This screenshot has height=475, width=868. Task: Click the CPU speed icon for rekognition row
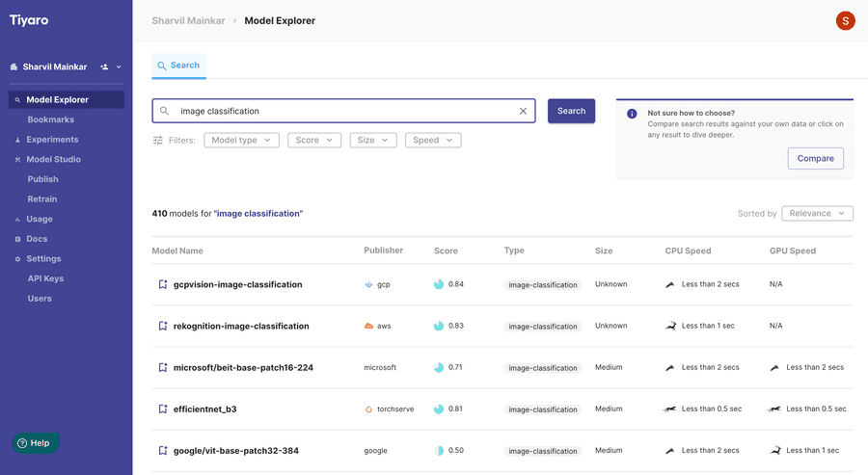click(x=670, y=326)
